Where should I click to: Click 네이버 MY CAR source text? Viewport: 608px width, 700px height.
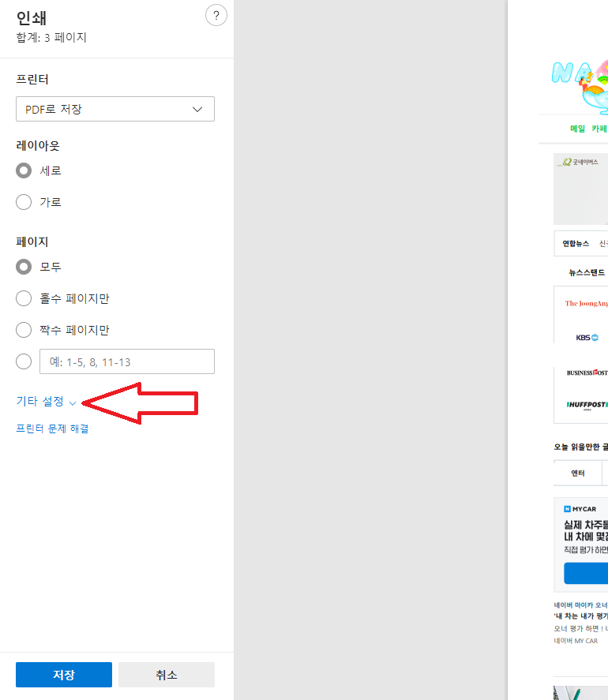(x=576, y=641)
